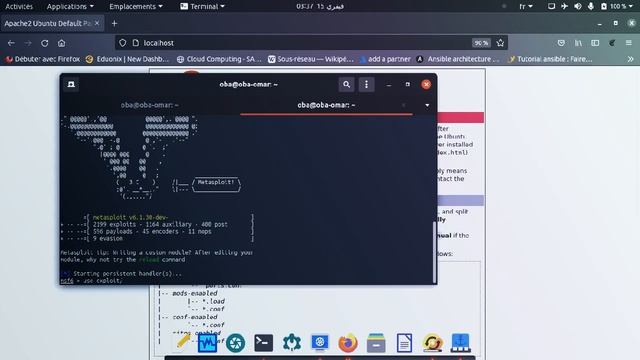The height and width of the screenshot is (360, 640).
Task: Open the clock and calendar in top bar
Action: point(320,6)
